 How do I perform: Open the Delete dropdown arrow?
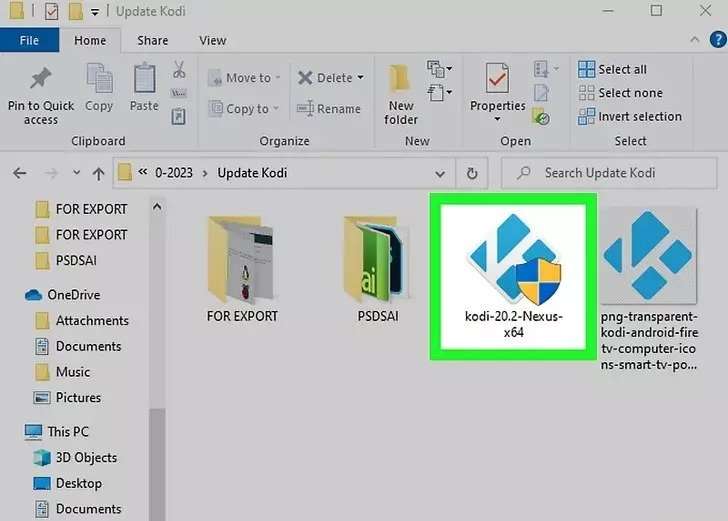click(x=361, y=78)
